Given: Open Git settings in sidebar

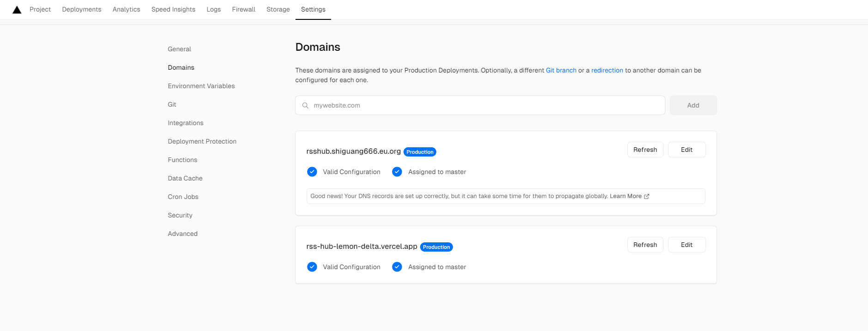Looking at the screenshot, I should (172, 104).
